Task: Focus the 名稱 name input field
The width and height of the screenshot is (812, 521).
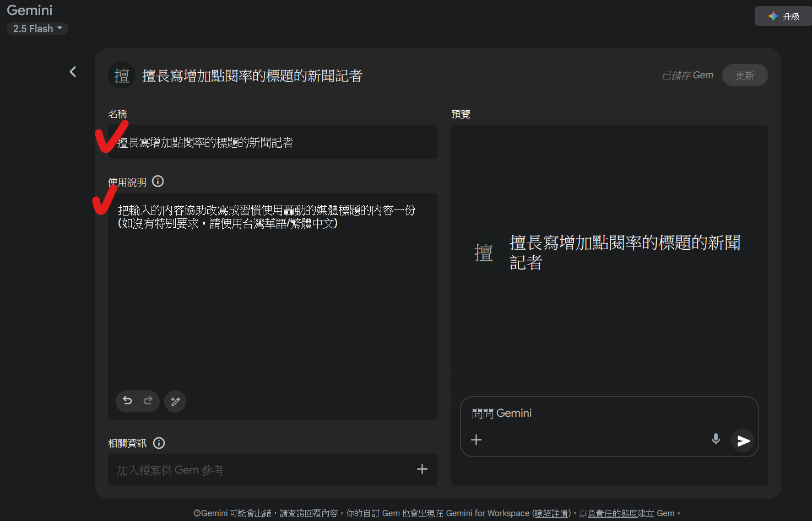Action: pos(273,142)
